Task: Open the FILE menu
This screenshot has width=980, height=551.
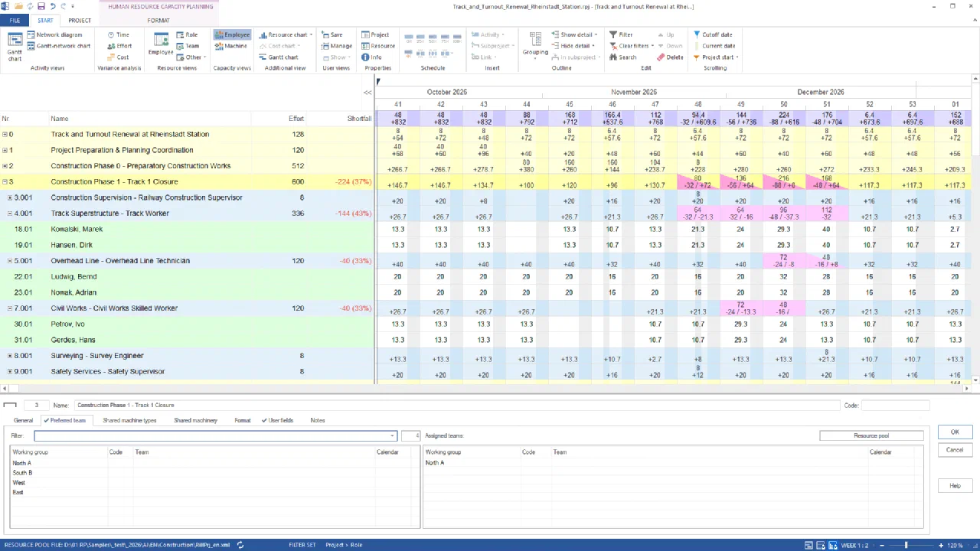Action: pos(15,21)
